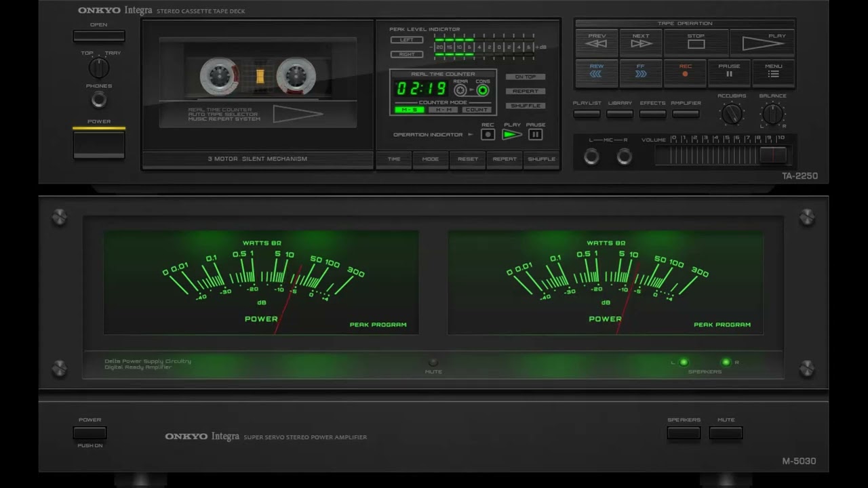
Task: Open the EFFECTS panel
Action: [x=652, y=114]
